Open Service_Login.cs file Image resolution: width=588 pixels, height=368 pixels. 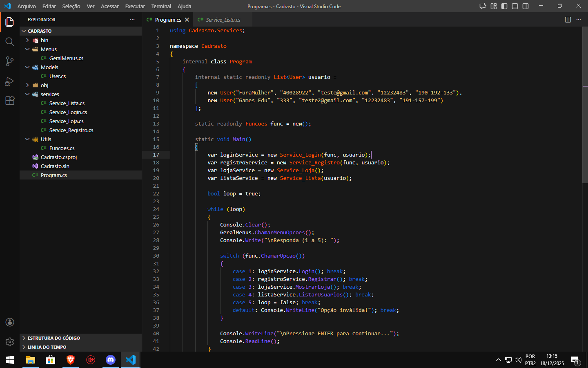tap(80, 112)
